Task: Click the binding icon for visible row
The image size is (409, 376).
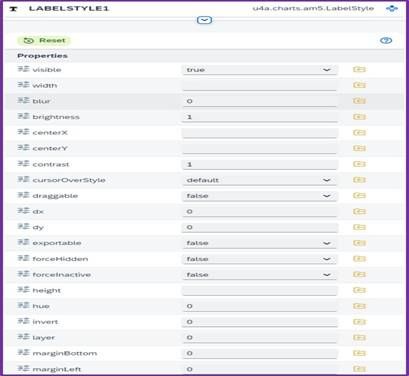Action: [x=359, y=69]
